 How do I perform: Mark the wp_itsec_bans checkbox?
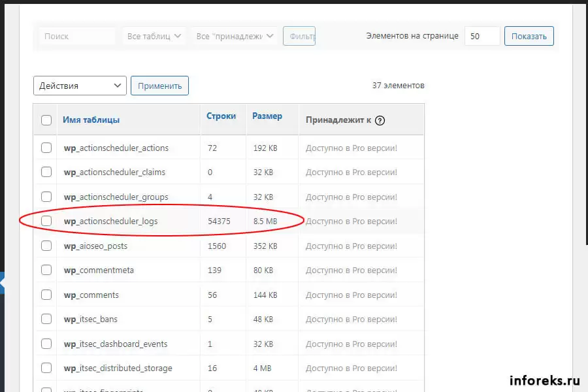click(x=46, y=319)
